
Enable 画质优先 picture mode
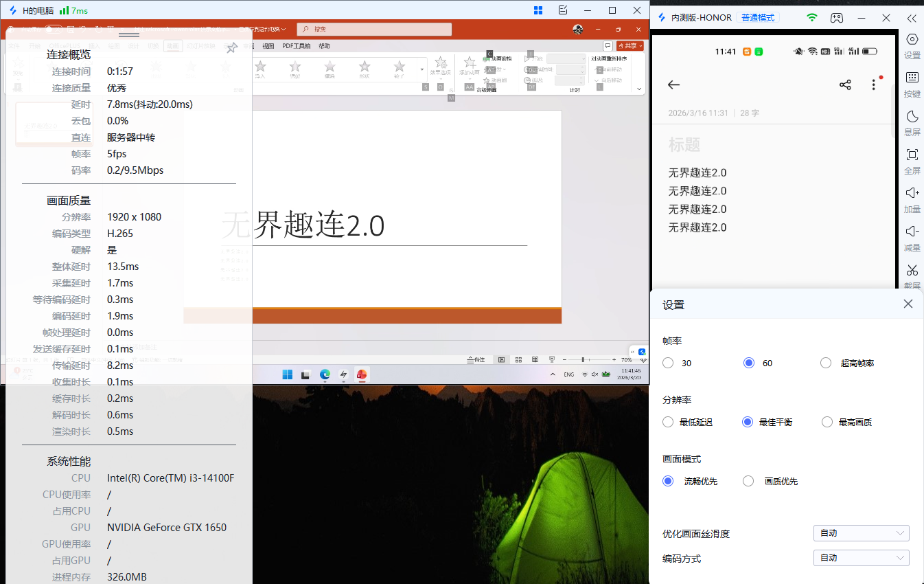tap(748, 481)
